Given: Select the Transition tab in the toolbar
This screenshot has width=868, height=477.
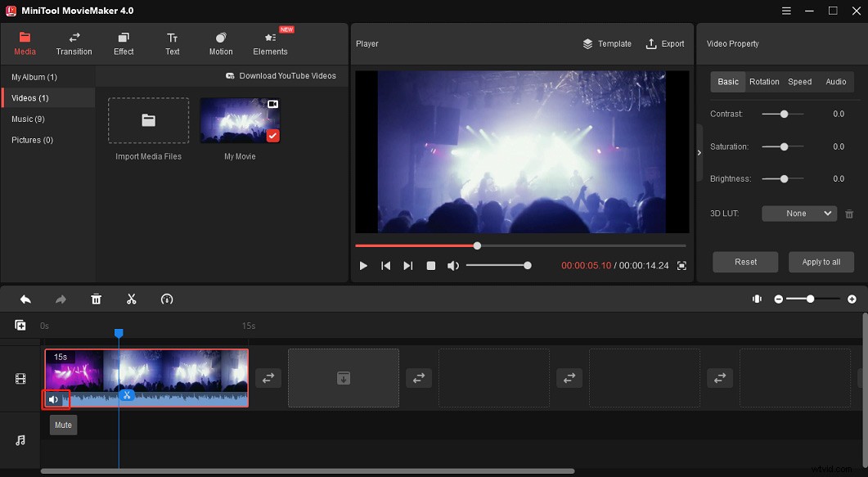Looking at the screenshot, I should [x=74, y=43].
